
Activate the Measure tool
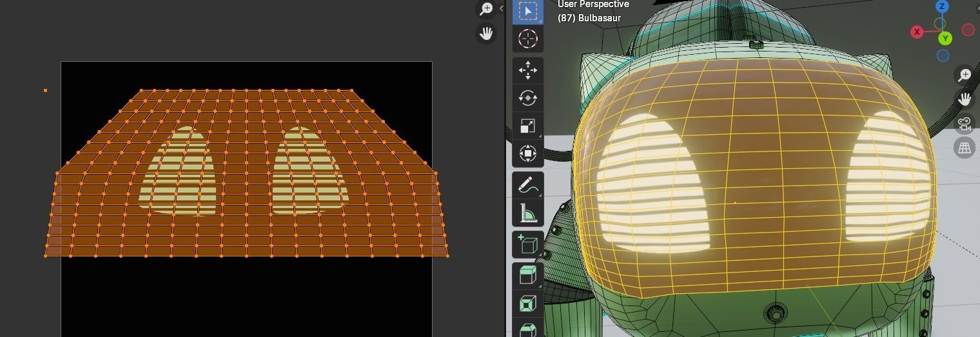point(527,213)
